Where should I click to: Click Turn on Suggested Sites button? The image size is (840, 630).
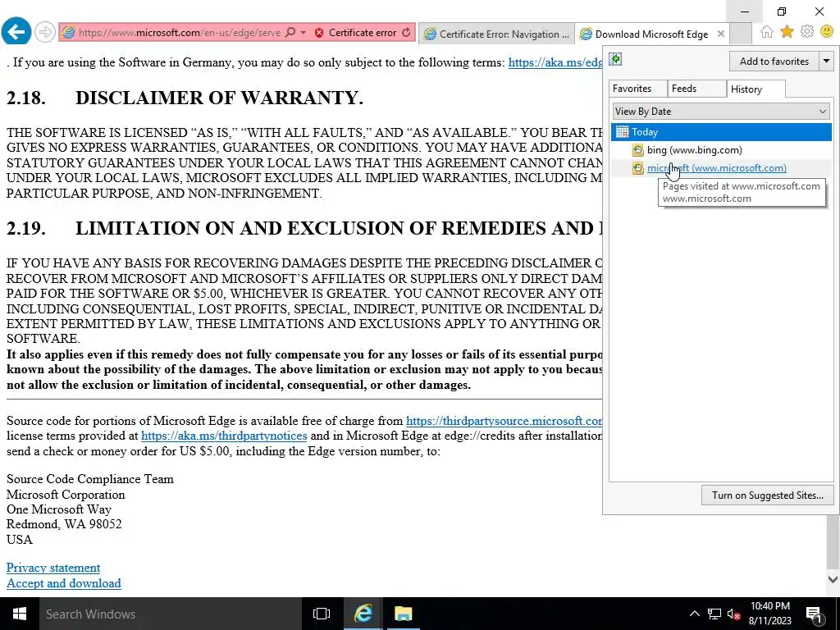[767, 495]
